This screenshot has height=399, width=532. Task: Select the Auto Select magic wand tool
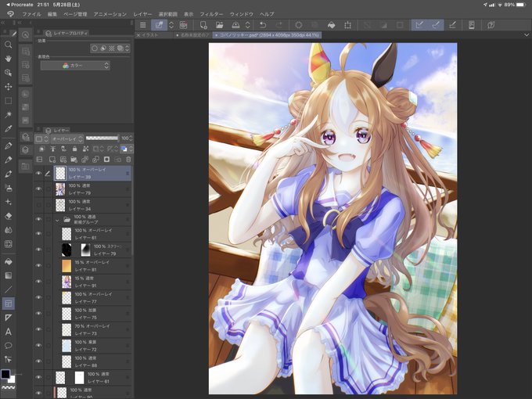click(8, 115)
